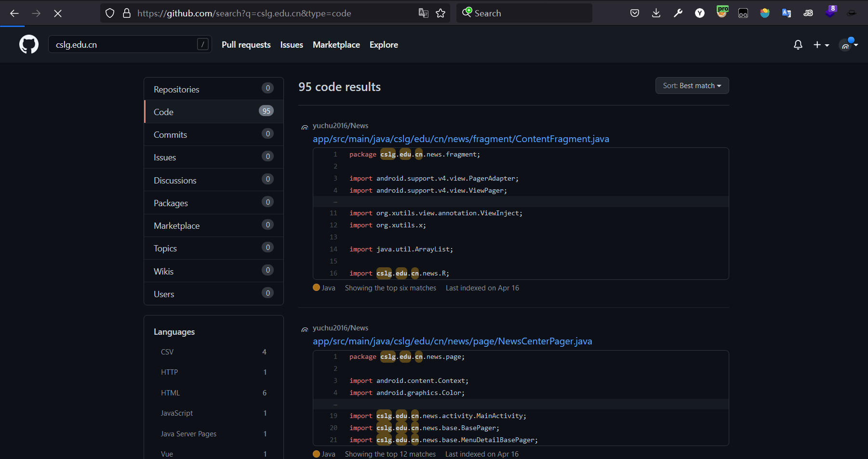
Task: Click the incognito-hat extension icon
Action: tap(852, 13)
